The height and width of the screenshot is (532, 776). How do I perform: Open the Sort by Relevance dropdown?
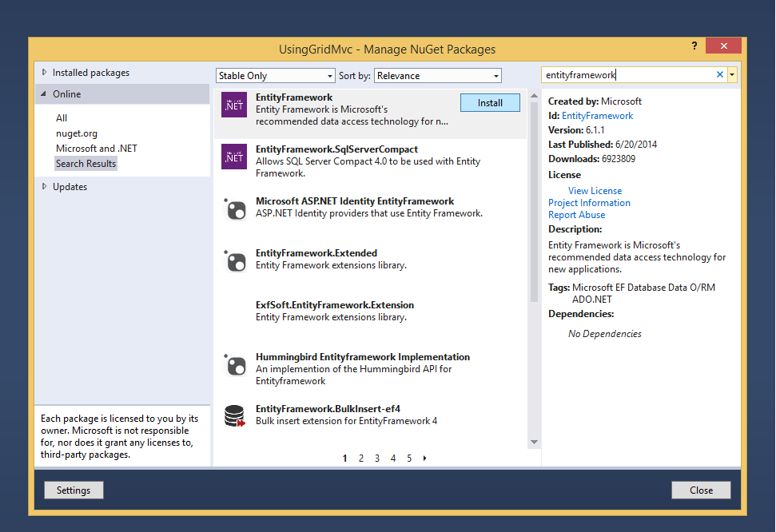point(438,76)
